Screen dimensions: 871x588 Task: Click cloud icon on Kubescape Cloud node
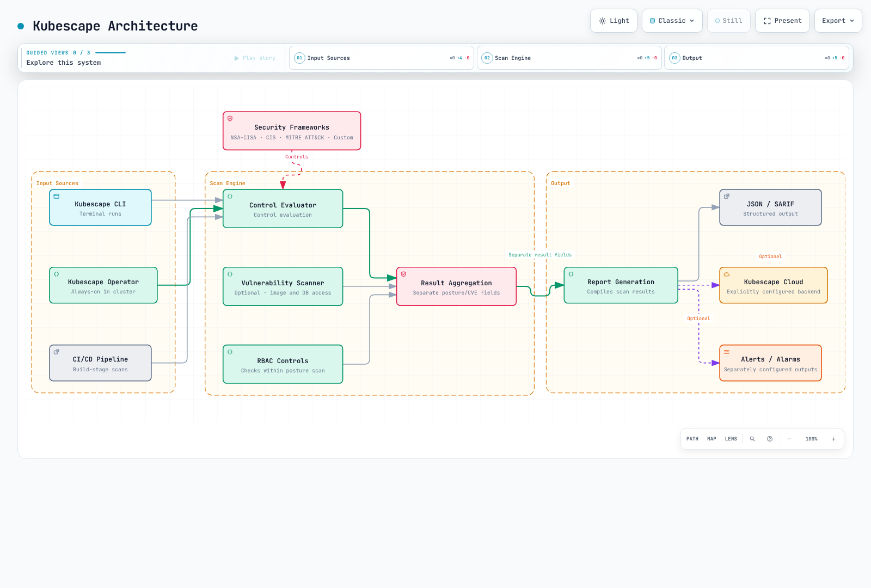(726, 274)
